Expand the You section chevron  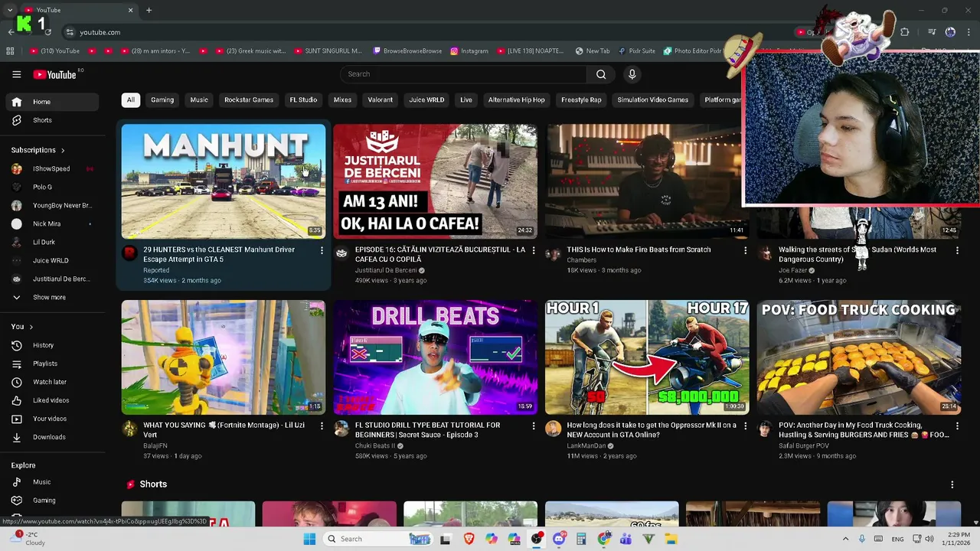pos(31,327)
